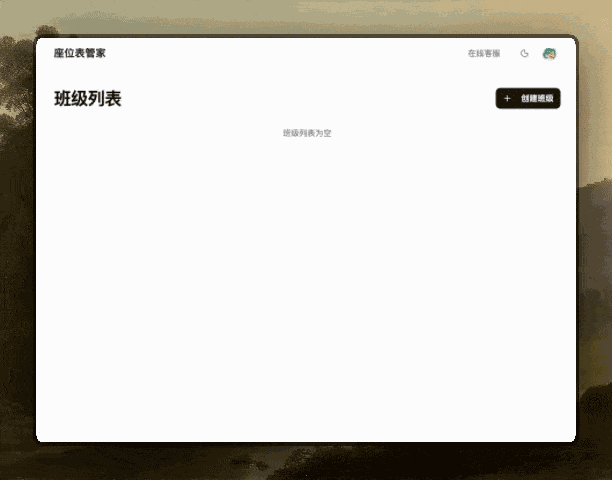Click the profile picture in the header

(x=549, y=54)
